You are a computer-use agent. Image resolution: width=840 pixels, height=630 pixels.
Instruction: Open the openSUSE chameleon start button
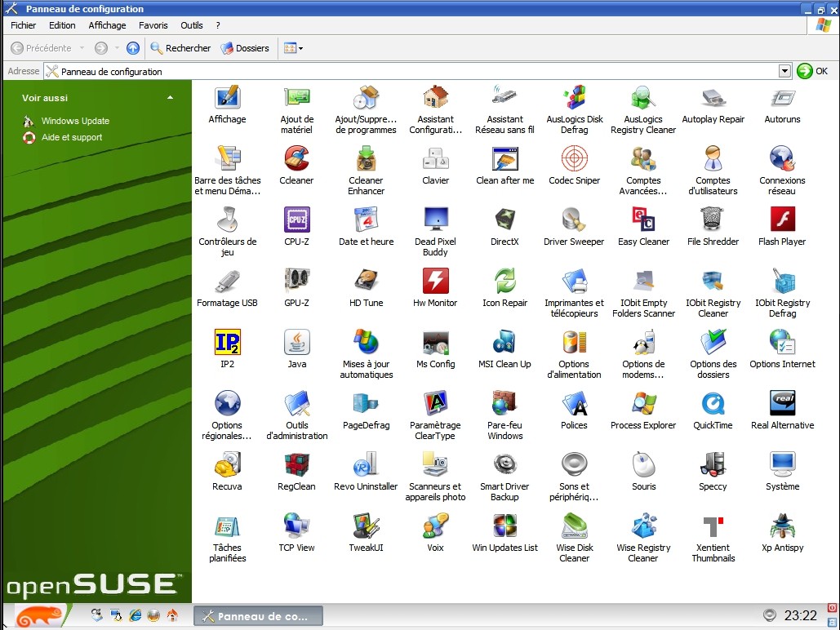tap(40, 615)
